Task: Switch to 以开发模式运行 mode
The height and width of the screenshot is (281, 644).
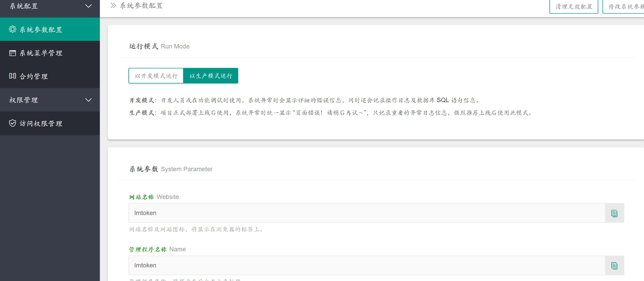Action: (x=156, y=76)
